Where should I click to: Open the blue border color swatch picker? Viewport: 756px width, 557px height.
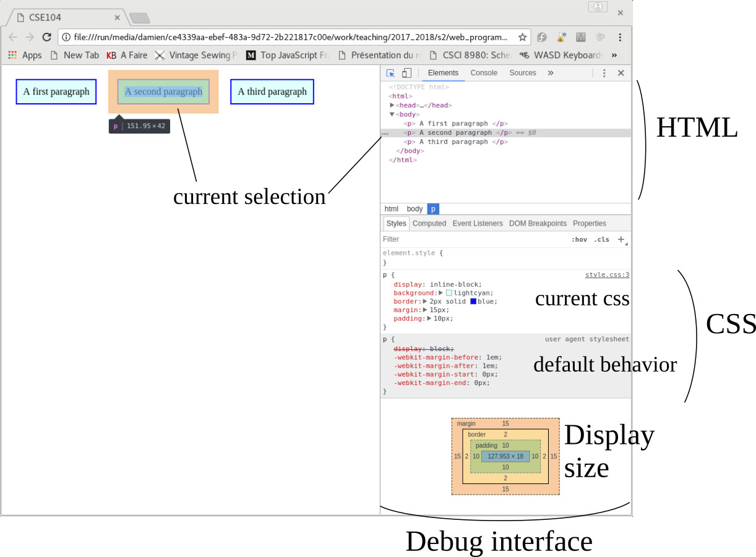click(x=473, y=301)
